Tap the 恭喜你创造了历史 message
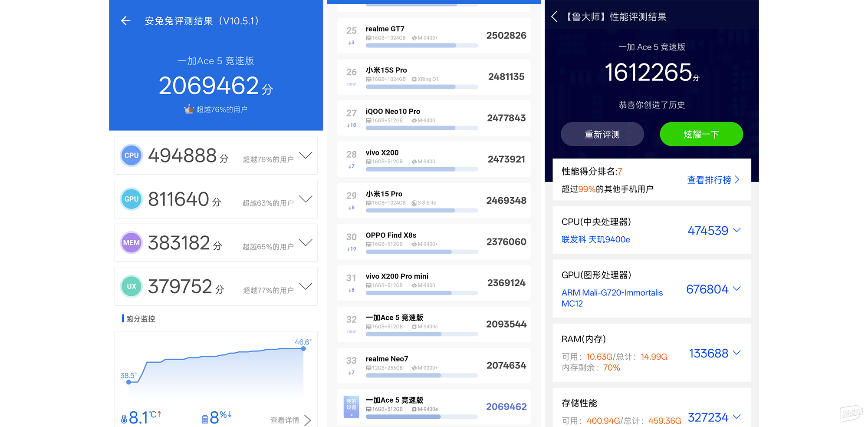 pos(652,105)
